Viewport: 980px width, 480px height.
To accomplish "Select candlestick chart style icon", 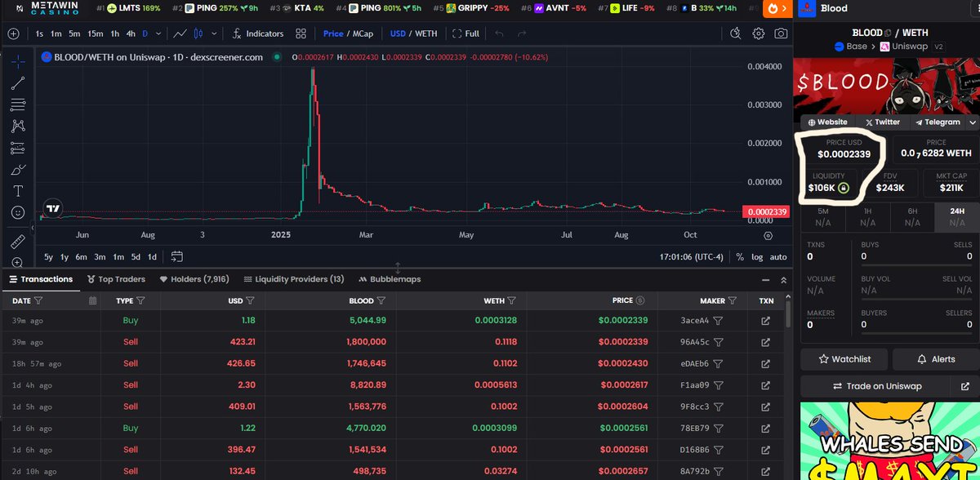I will [198, 33].
